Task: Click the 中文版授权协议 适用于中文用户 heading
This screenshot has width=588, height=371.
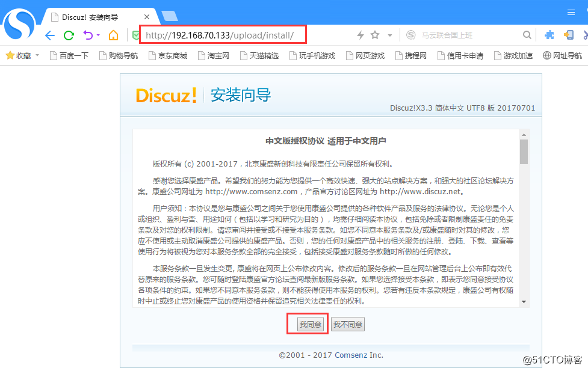Action: 326,141
